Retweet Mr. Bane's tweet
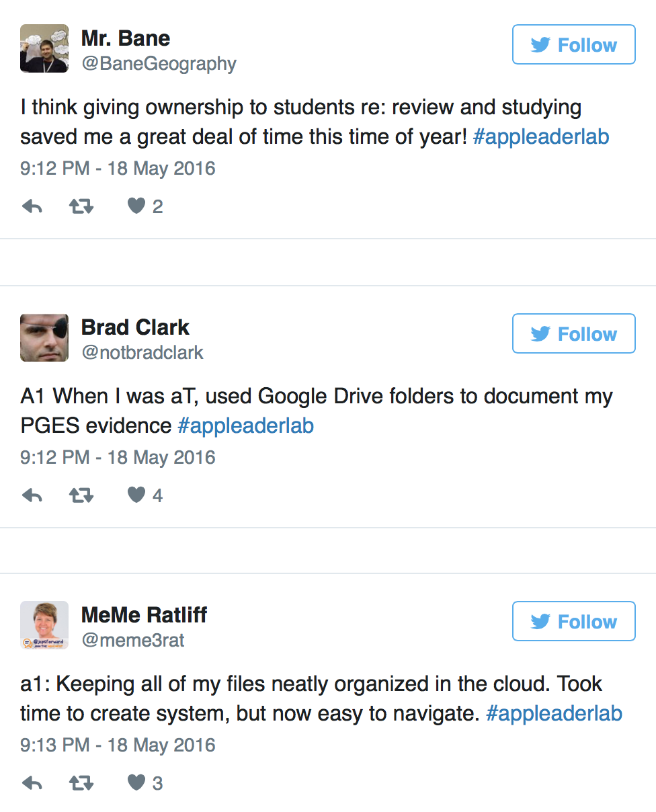This screenshot has height=812, width=656. point(82,206)
